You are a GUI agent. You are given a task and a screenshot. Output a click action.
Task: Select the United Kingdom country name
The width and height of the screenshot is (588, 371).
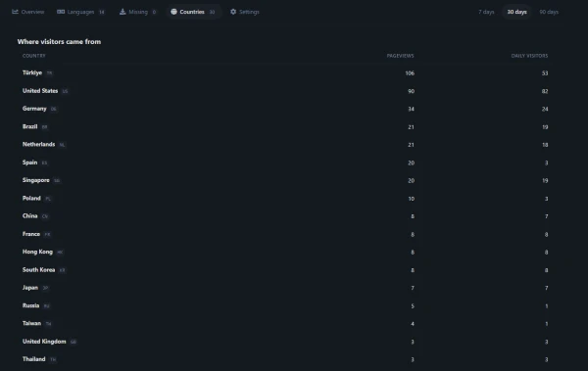[44, 342]
